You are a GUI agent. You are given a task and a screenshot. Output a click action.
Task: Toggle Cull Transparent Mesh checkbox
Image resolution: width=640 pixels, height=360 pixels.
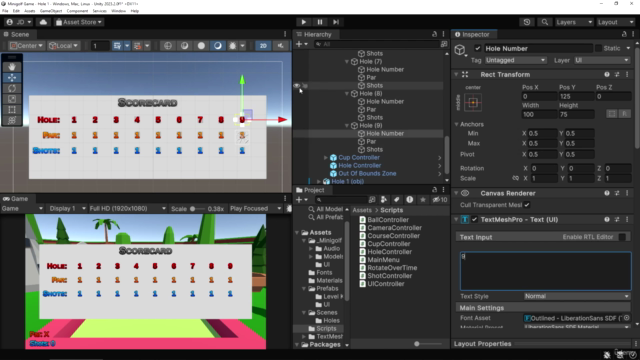527,205
